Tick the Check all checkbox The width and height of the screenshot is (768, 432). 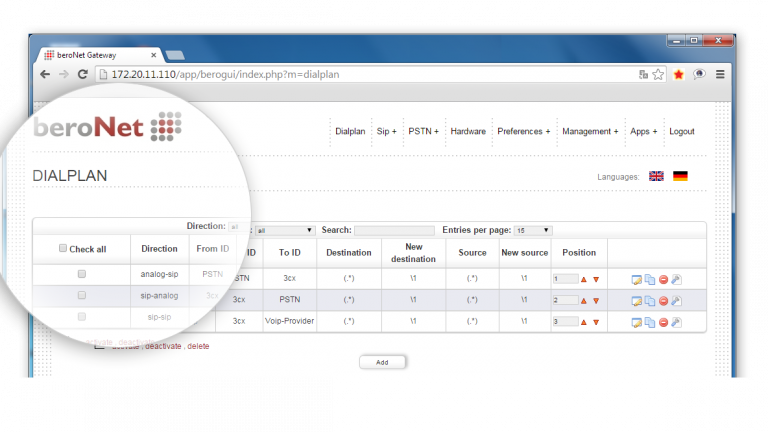pos(63,248)
